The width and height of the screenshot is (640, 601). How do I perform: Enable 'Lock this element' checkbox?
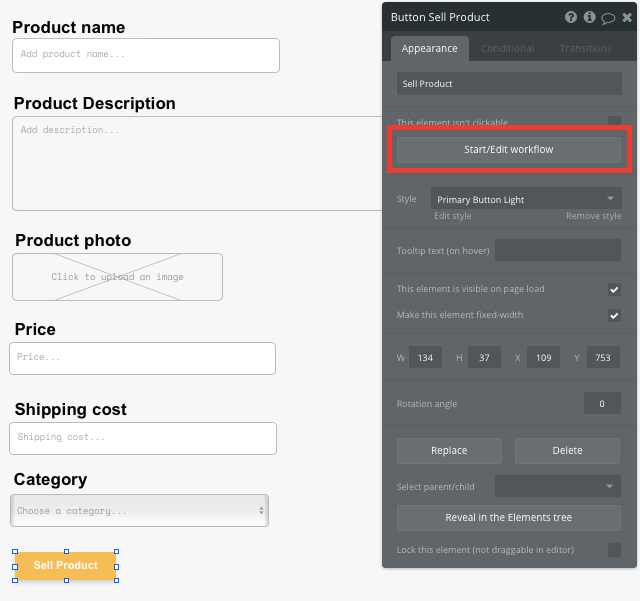(x=614, y=550)
